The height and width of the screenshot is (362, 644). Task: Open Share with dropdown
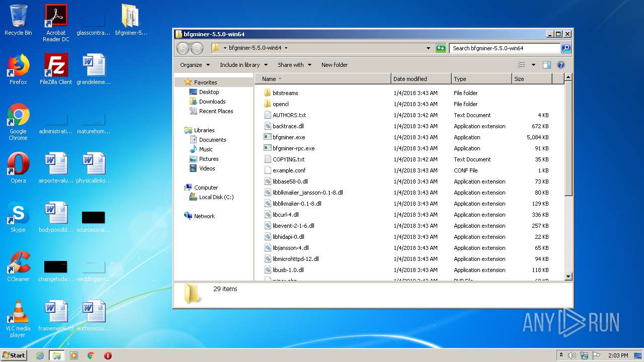(294, 65)
